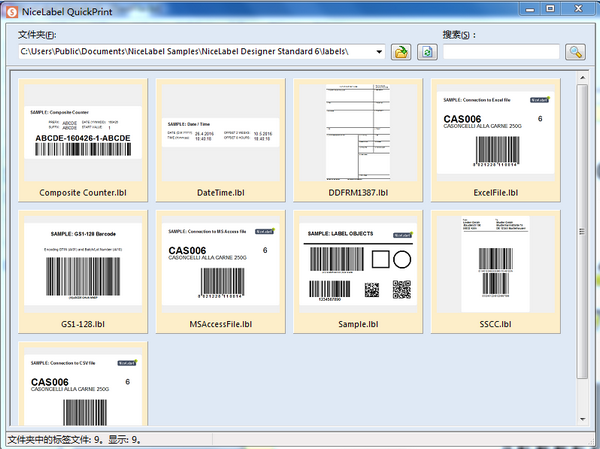Click the vertical scrollbar track
This screenshot has width=600, height=449.
[x=583, y=395]
